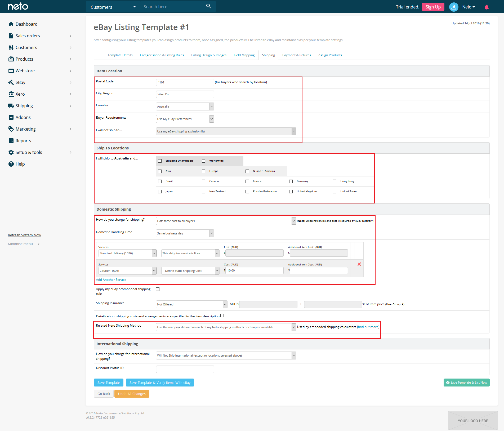504x431 pixels.
Task: Click the Courier Cost field showing 10.00
Action: [x=254, y=270]
